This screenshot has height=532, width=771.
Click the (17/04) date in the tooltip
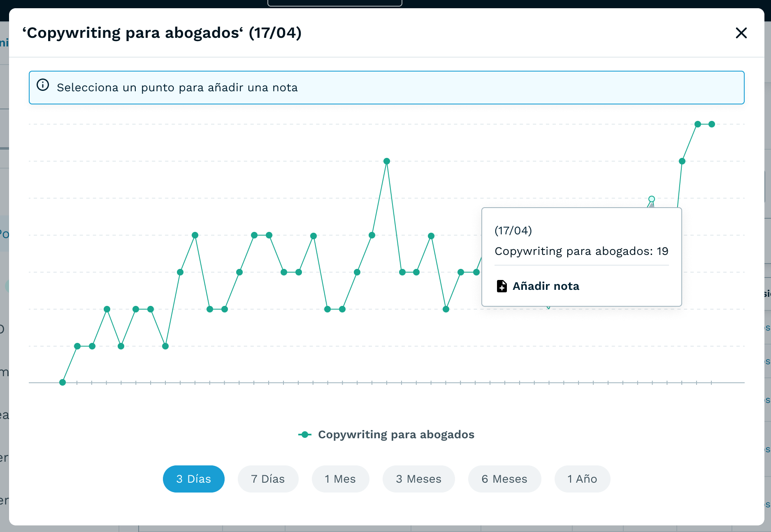[513, 231]
